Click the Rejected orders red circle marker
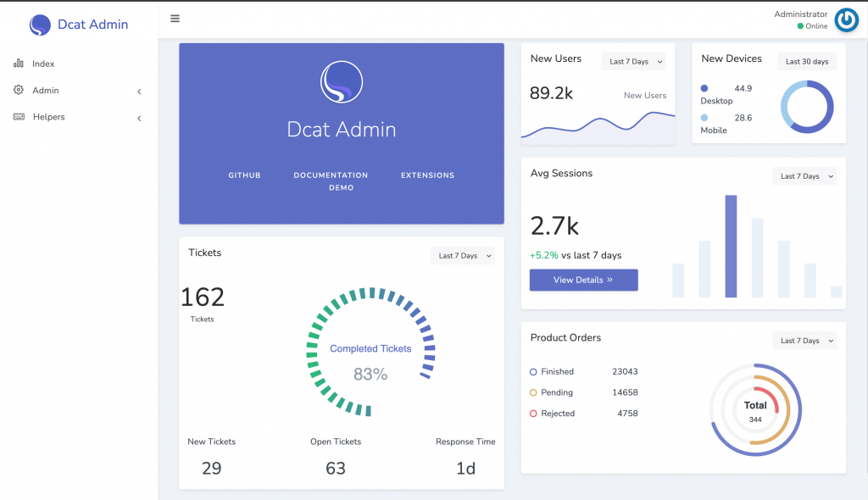The width and height of the screenshot is (868, 500). (x=533, y=414)
